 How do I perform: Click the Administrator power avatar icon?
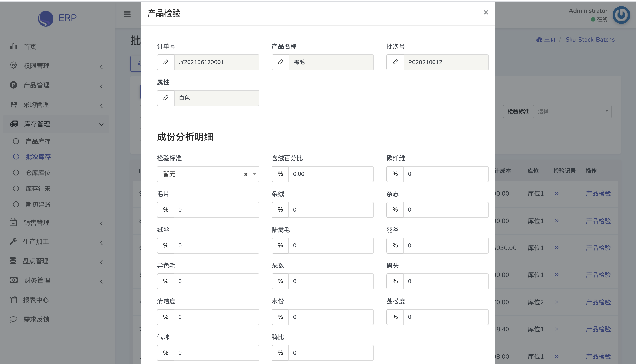tap(621, 15)
